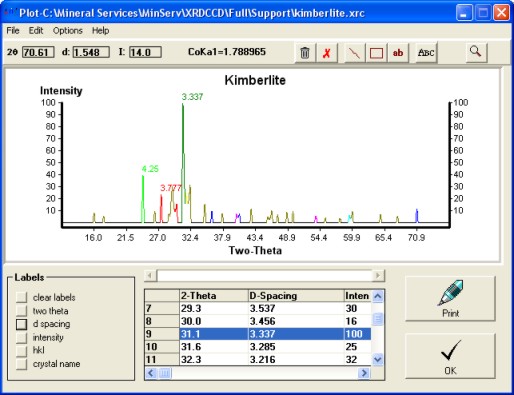
Task: Click the Two-Theta axis label
Action: (255, 250)
